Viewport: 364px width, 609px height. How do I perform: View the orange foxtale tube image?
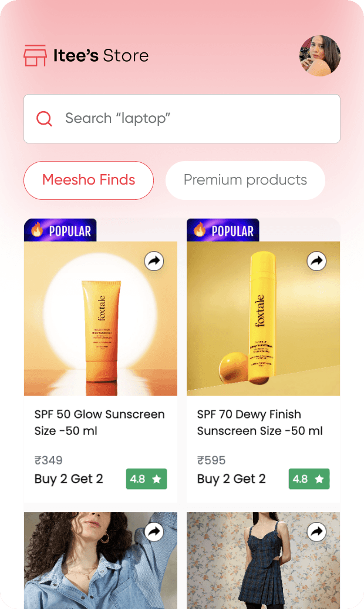point(100,319)
